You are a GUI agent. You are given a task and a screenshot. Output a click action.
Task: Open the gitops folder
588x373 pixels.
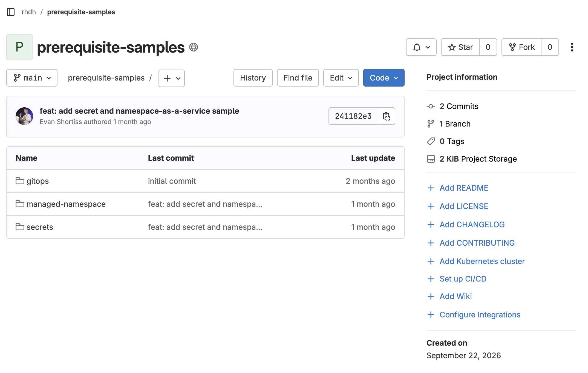(x=38, y=181)
